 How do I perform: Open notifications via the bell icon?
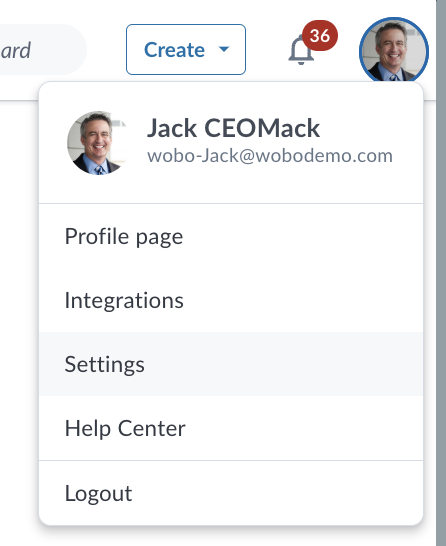click(x=300, y=51)
